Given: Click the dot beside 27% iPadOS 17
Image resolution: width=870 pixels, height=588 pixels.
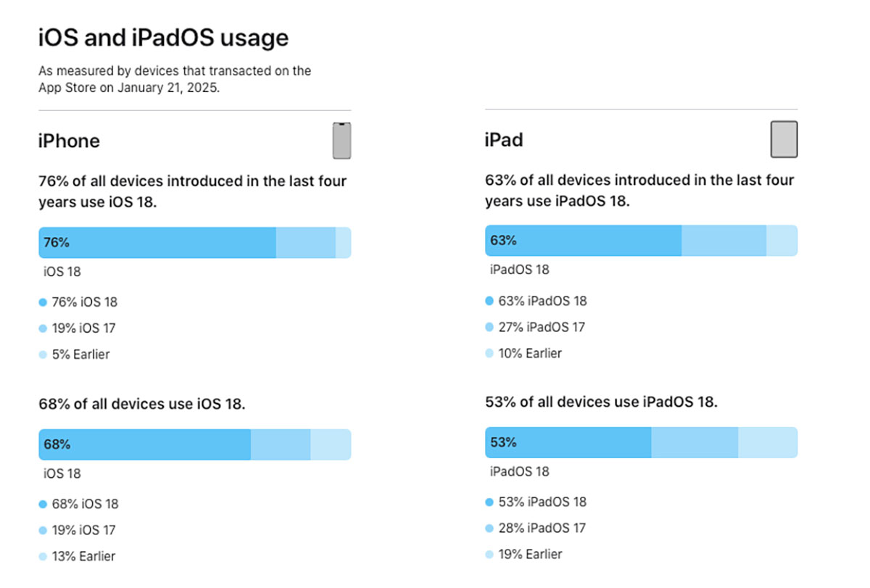Looking at the screenshot, I should 489,328.
